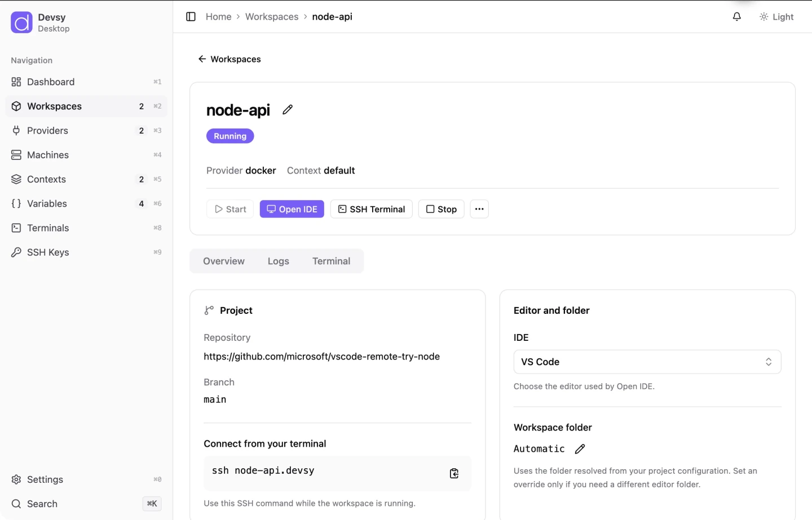Click the Project git branch icon
812x520 pixels.
(x=209, y=310)
